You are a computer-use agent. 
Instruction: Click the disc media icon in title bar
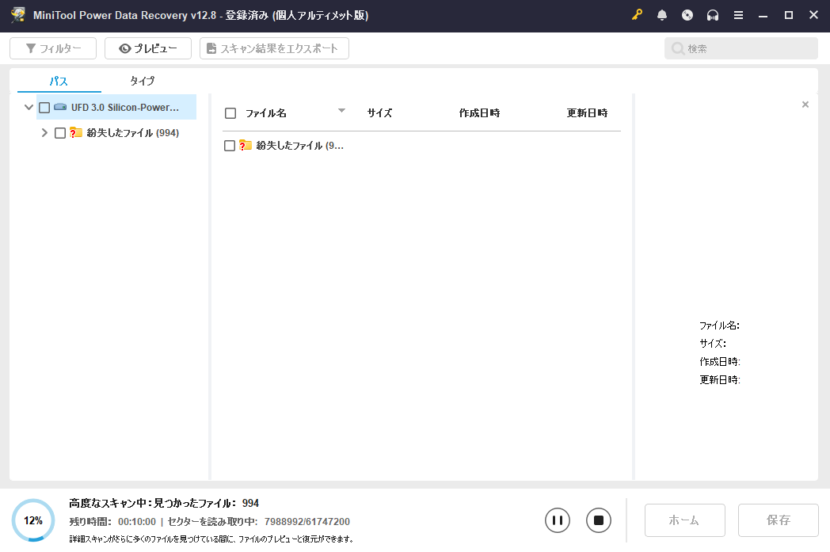[x=687, y=15]
